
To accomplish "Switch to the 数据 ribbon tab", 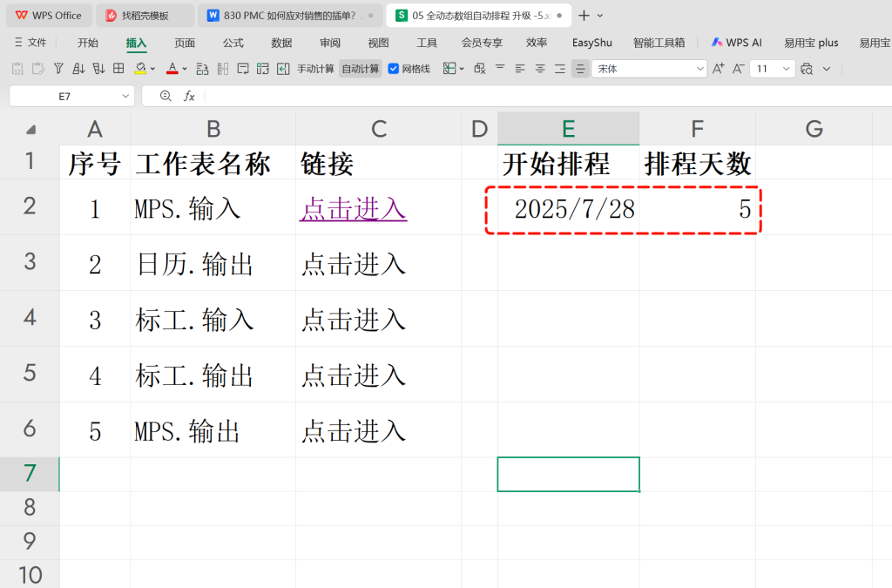I will (281, 43).
